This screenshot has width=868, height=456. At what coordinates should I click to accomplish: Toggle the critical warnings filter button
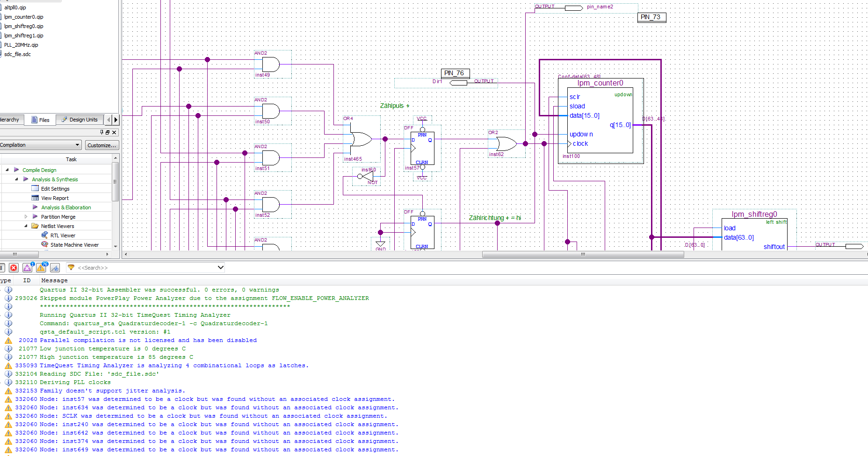(x=28, y=268)
